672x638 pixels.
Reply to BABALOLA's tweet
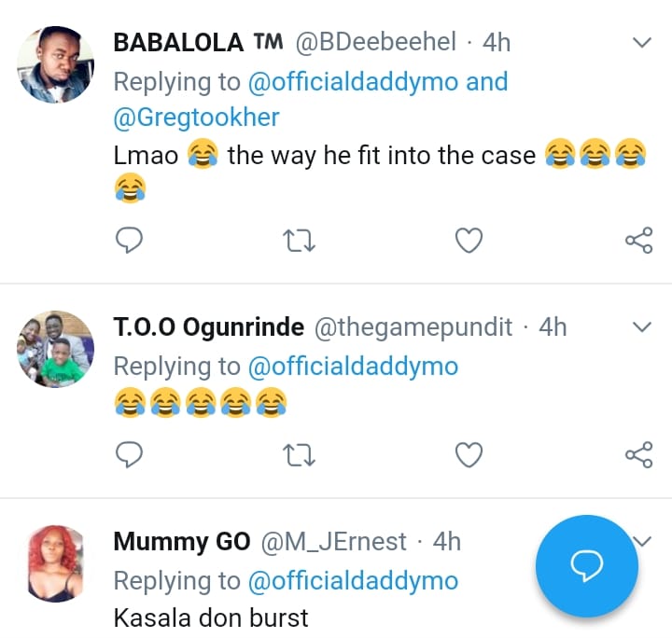(x=129, y=241)
